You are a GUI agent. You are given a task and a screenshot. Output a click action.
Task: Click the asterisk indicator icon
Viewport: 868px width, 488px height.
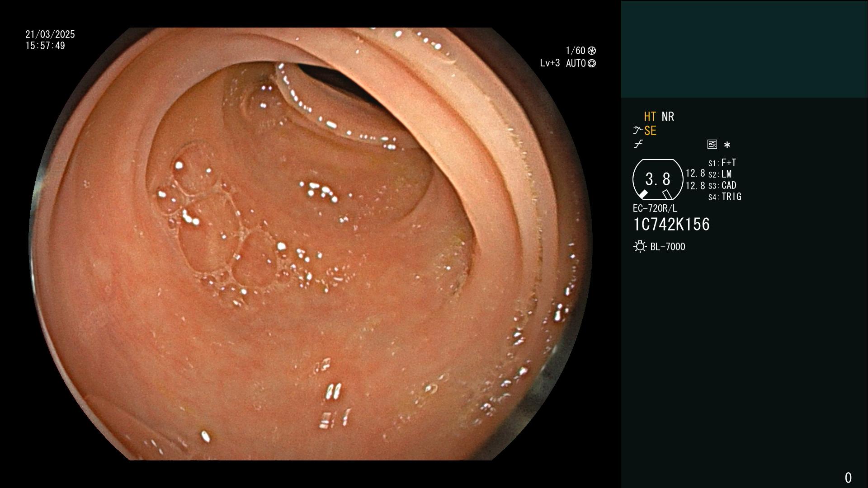point(727,145)
